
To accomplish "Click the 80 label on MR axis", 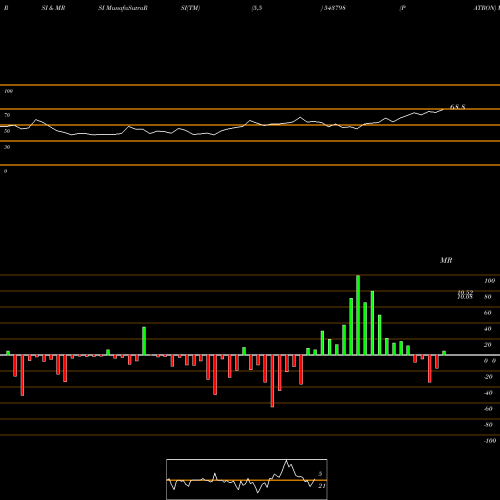I will point(488,297).
